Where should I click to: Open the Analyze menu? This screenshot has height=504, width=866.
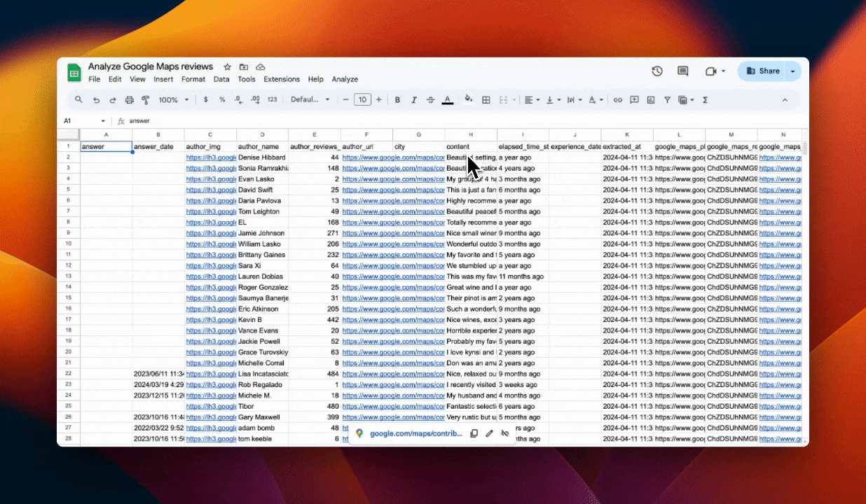pyautogui.click(x=345, y=79)
